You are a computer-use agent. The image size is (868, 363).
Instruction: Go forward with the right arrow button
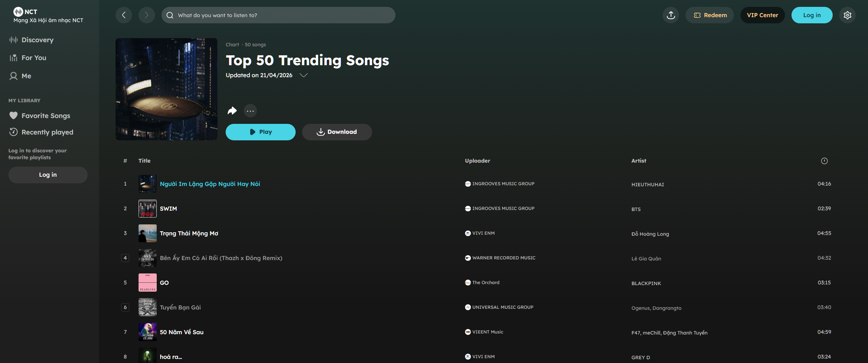pyautogui.click(x=146, y=15)
